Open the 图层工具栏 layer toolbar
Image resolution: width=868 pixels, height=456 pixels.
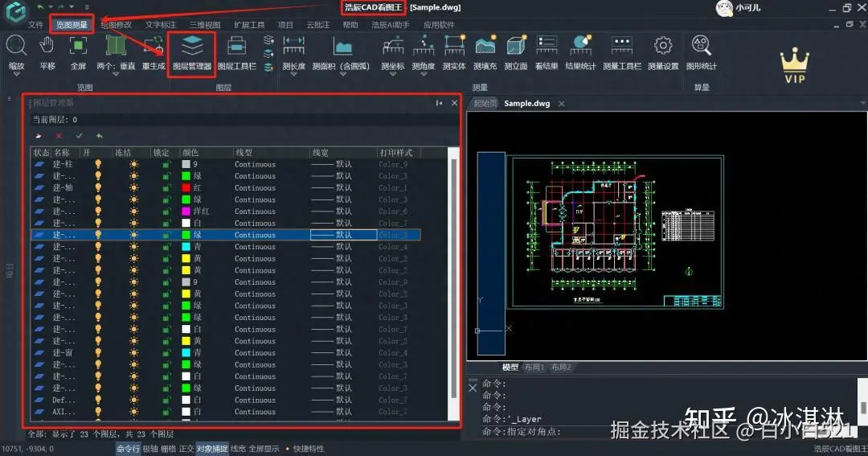click(x=237, y=52)
